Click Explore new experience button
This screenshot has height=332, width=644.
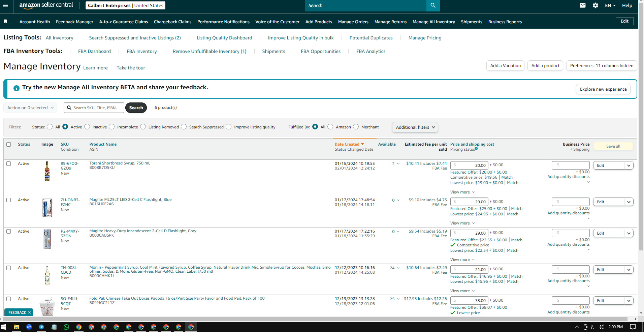click(x=603, y=89)
